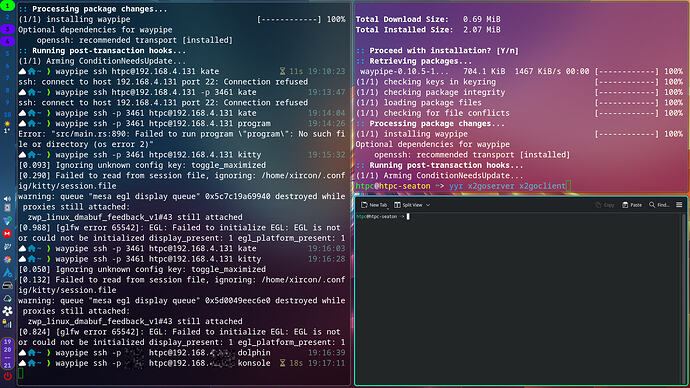690x388 pixels.
Task: Open the Konsole hamburger menu
Action: pos(679,205)
